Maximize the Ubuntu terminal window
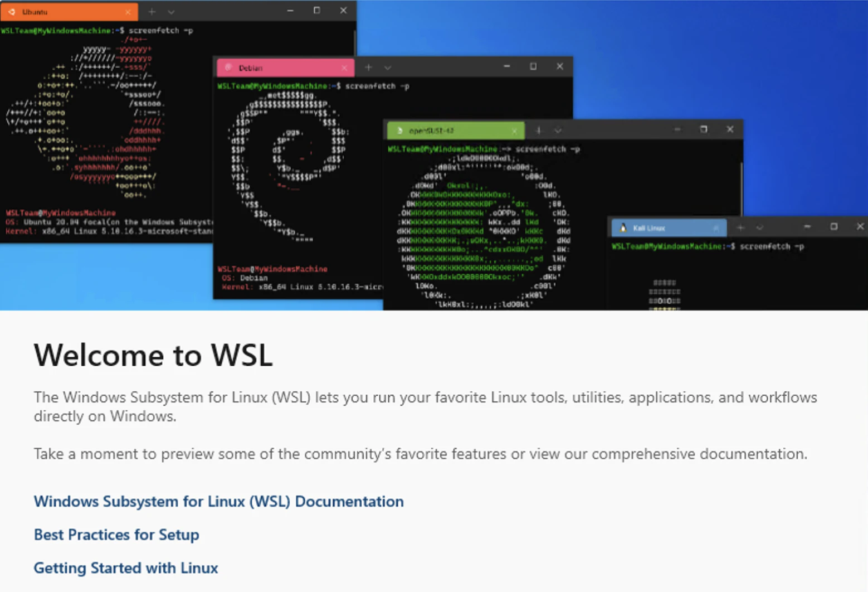Viewport: 868px width, 592px height. coord(317,11)
